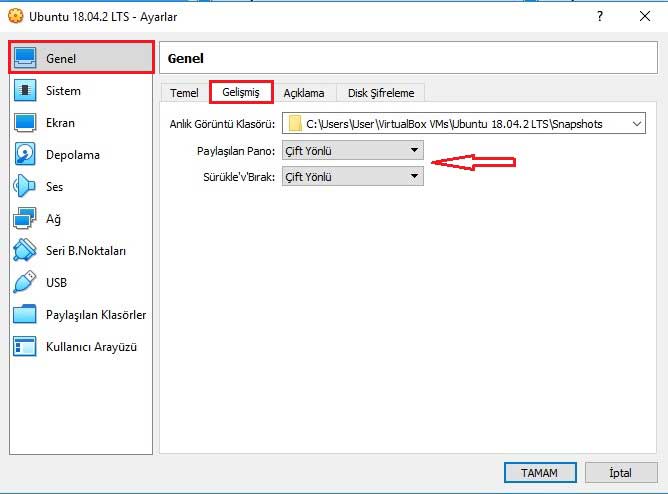Switch to the Temel tab
This screenshot has width=668, height=494.
[184, 92]
